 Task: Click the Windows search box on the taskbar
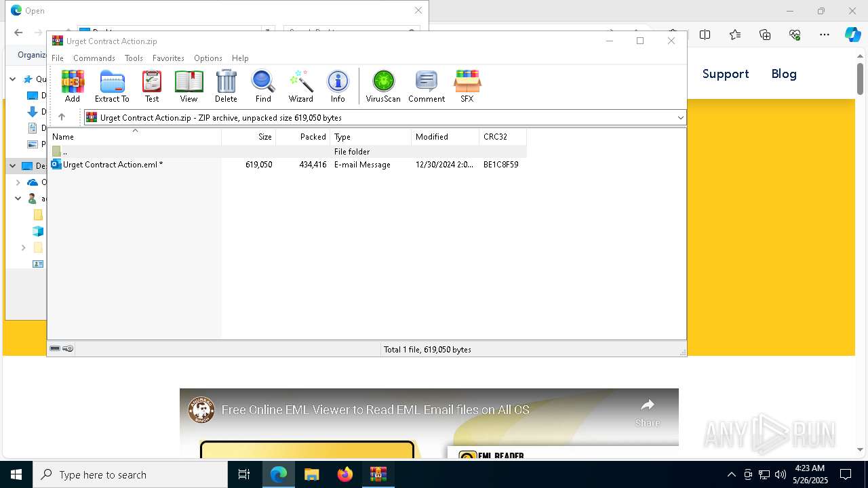(x=130, y=474)
